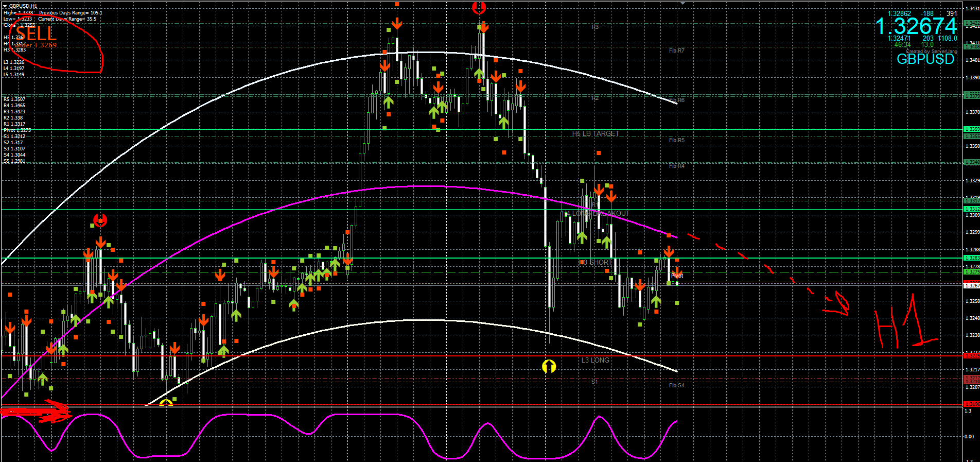Click the 'R2 1.338' resistance value
The width and height of the screenshot is (980, 462).
click(13, 118)
